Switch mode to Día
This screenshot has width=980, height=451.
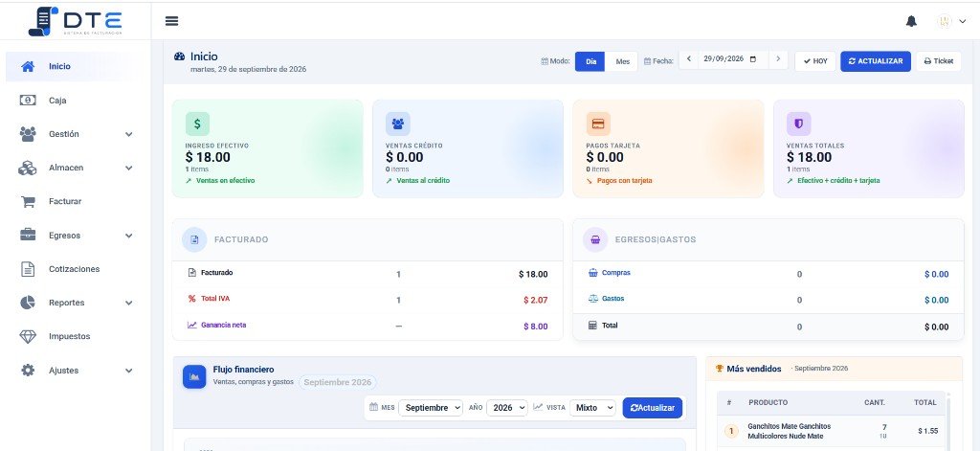[590, 61]
